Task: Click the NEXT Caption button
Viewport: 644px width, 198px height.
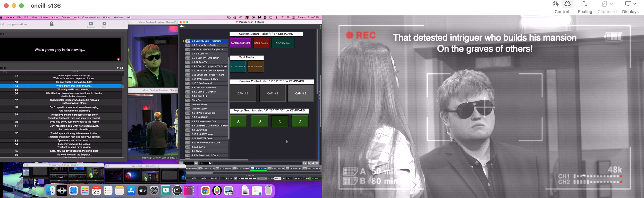Action: 283,43
